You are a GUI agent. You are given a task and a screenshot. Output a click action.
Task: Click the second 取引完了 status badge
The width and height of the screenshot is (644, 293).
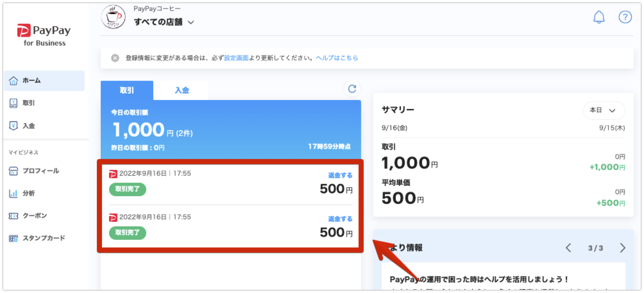click(128, 233)
